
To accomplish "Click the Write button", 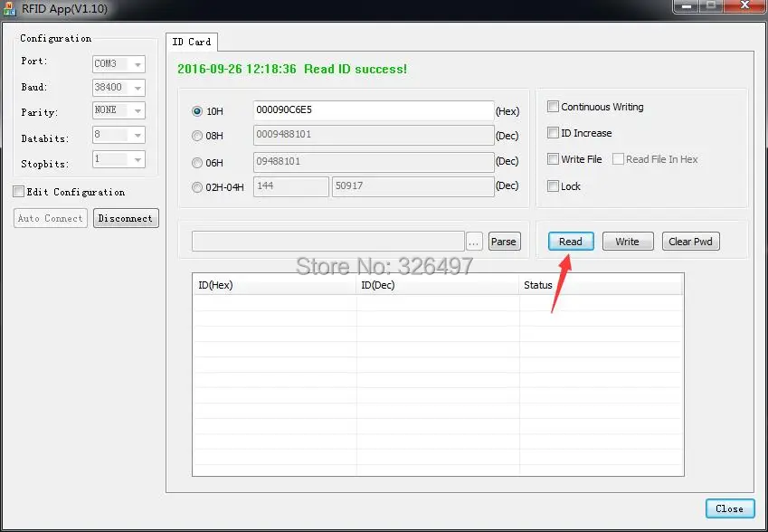I will click(x=628, y=242).
